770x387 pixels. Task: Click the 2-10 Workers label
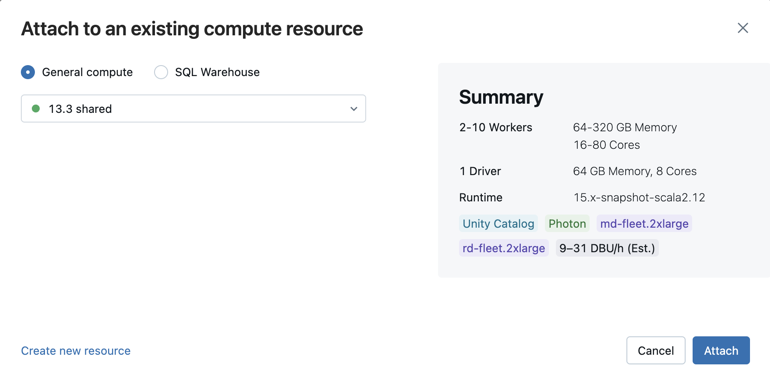point(495,127)
